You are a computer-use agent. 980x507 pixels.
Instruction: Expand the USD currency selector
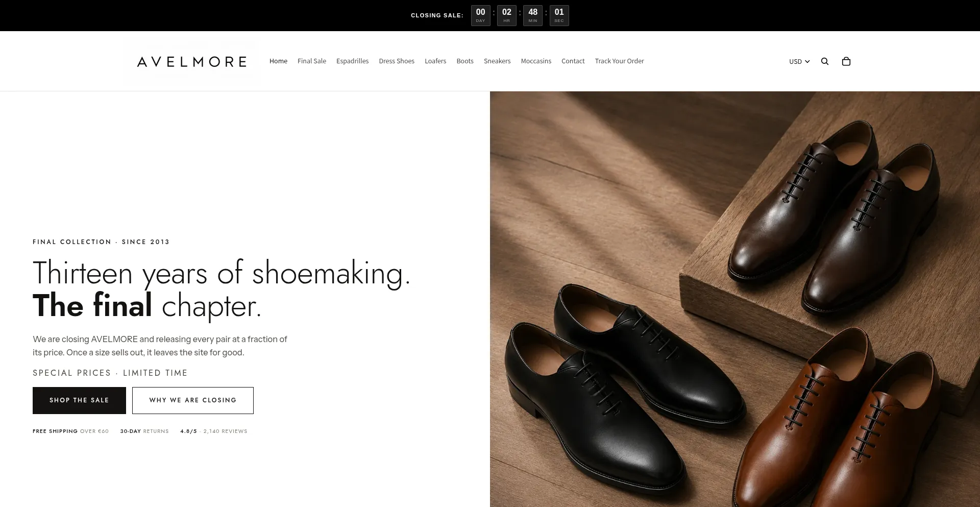tap(799, 61)
